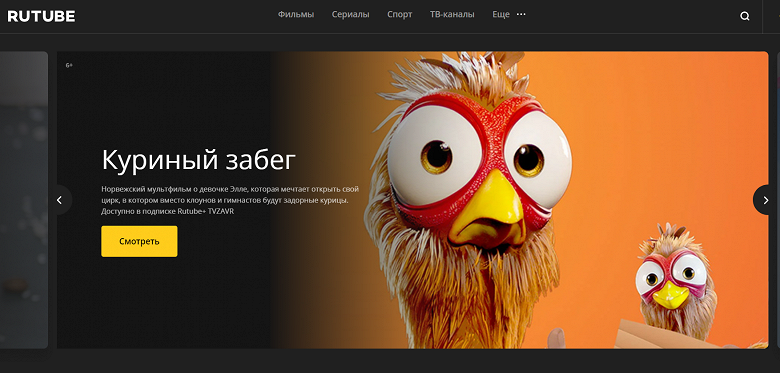
Task: Advance to the next banner slide arrow
Action: (765, 200)
